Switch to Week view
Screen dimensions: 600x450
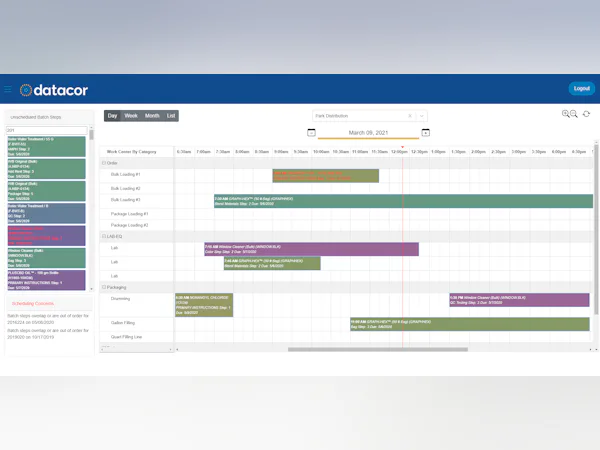pyautogui.click(x=131, y=116)
